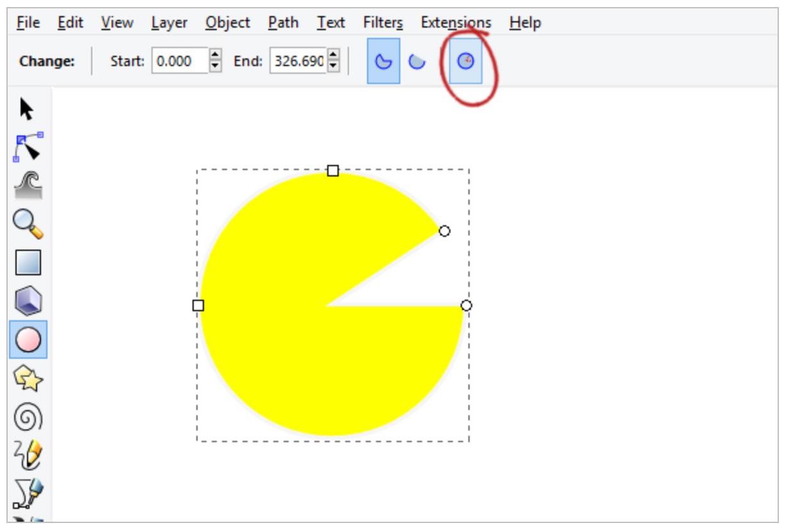Switch arc to open unclosed shape
Screen dimensions: 793x532
[417, 62]
